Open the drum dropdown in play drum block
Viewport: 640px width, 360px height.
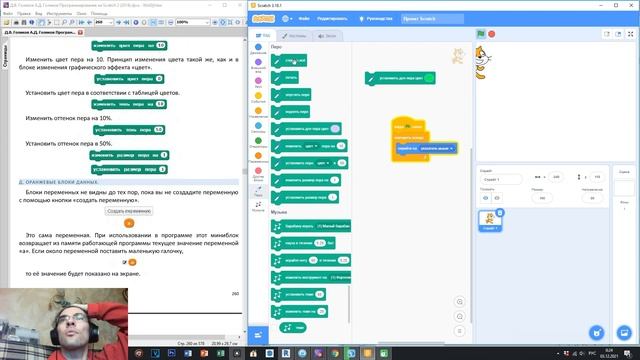pos(333,226)
